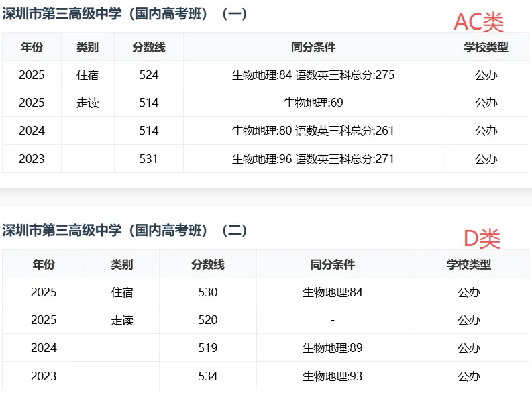Click 公办 in the 524 row
532x393 pixels.
pyautogui.click(x=486, y=75)
